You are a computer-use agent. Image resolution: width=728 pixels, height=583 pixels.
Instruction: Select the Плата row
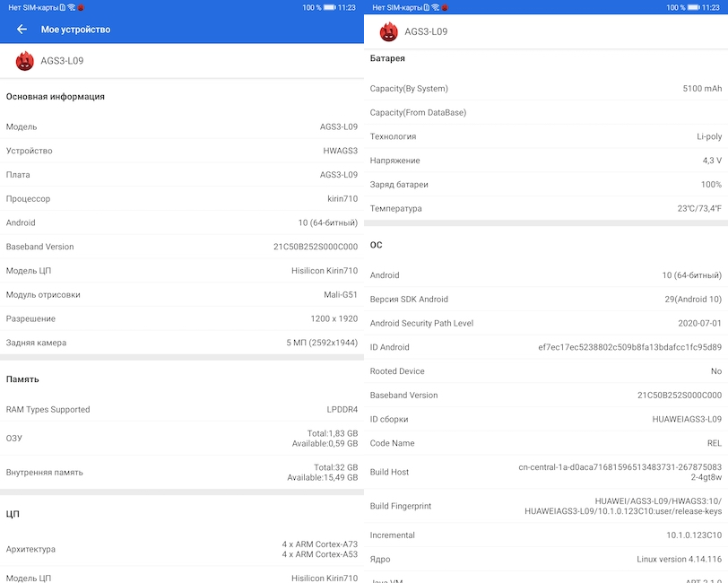point(182,175)
